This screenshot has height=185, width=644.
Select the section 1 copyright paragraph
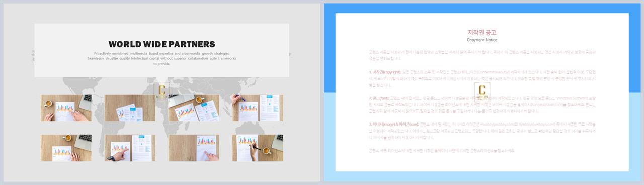[482, 79]
